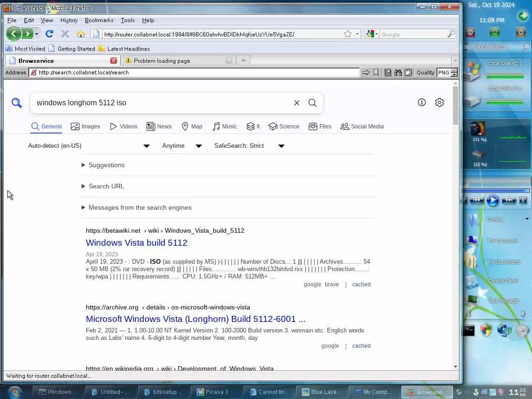Open Latest Headlines bookmark feed
This screenshot has width=532, height=399.
tap(124, 48)
